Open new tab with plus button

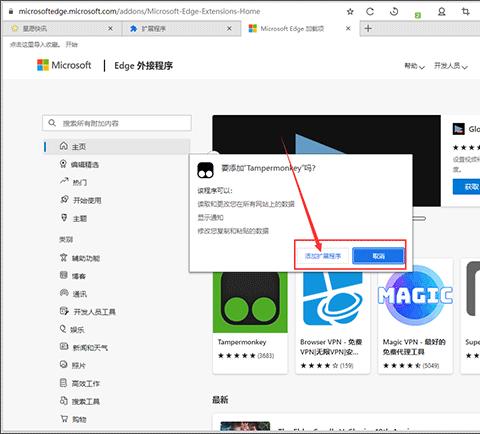(368, 28)
